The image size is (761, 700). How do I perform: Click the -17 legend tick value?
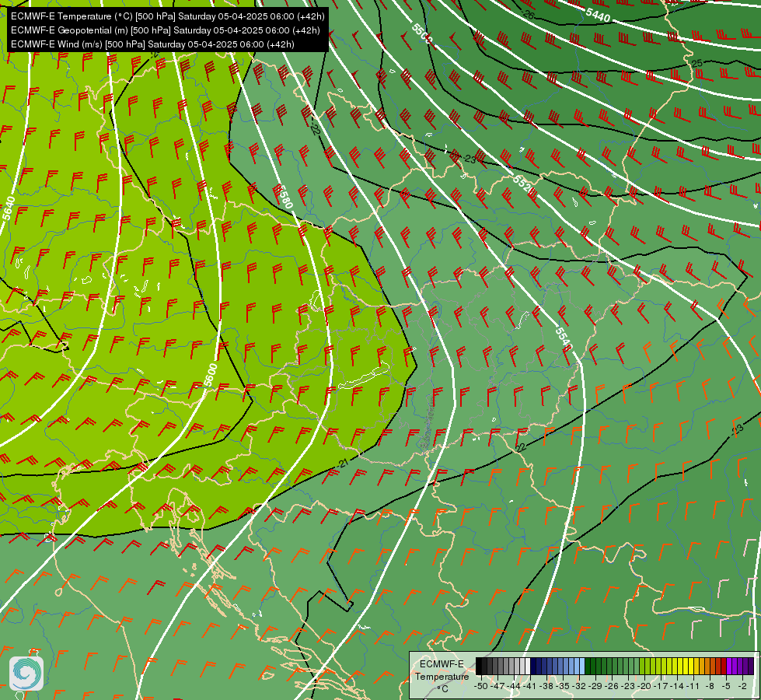click(661, 686)
